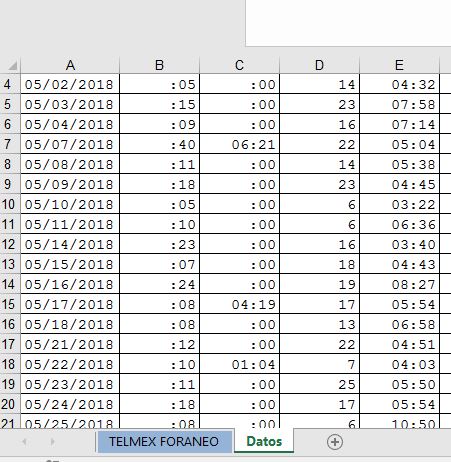Image resolution: width=451 pixels, height=462 pixels.
Task: Click the column E cell showing 04:45
Action: [399, 184]
